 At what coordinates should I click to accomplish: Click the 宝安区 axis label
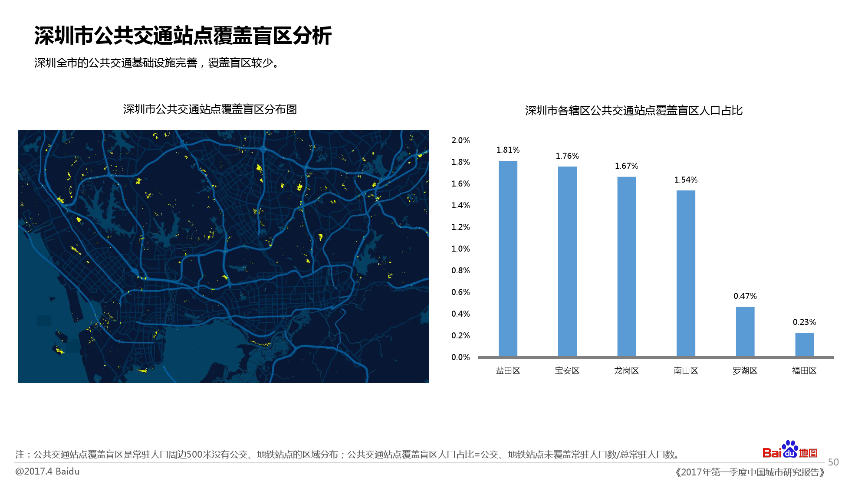[x=567, y=370]
